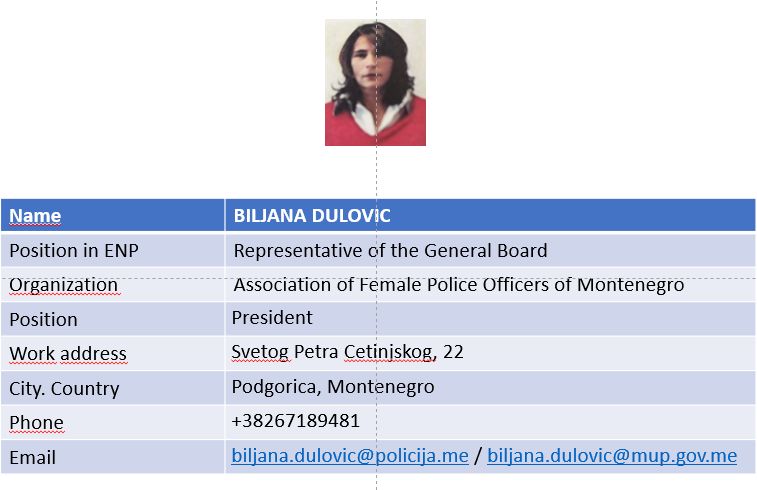This screenshot has width=757, height=490.
Task: Click the Podgorica, Montenegro cell
Action: 490,388
